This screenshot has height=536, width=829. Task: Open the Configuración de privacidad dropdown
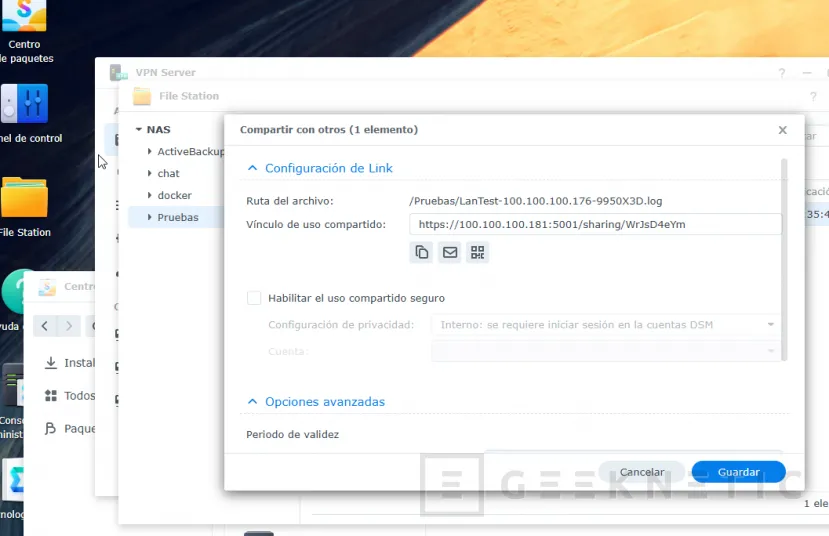(604, 324)
